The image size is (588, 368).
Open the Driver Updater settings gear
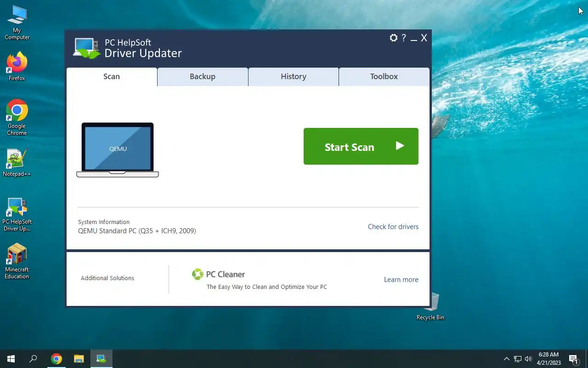pyautogui.click(x=393, y=38)
